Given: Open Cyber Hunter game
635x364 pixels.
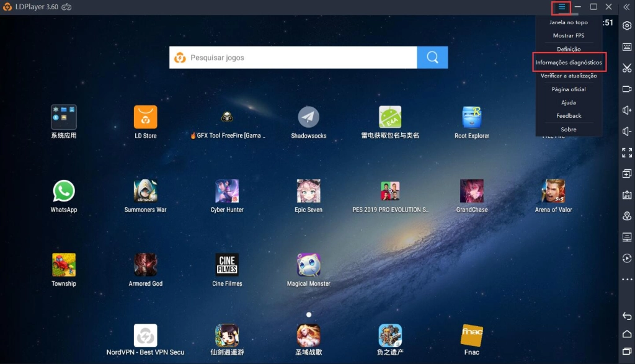Looking at the screenshot, I should coord(227,197).
